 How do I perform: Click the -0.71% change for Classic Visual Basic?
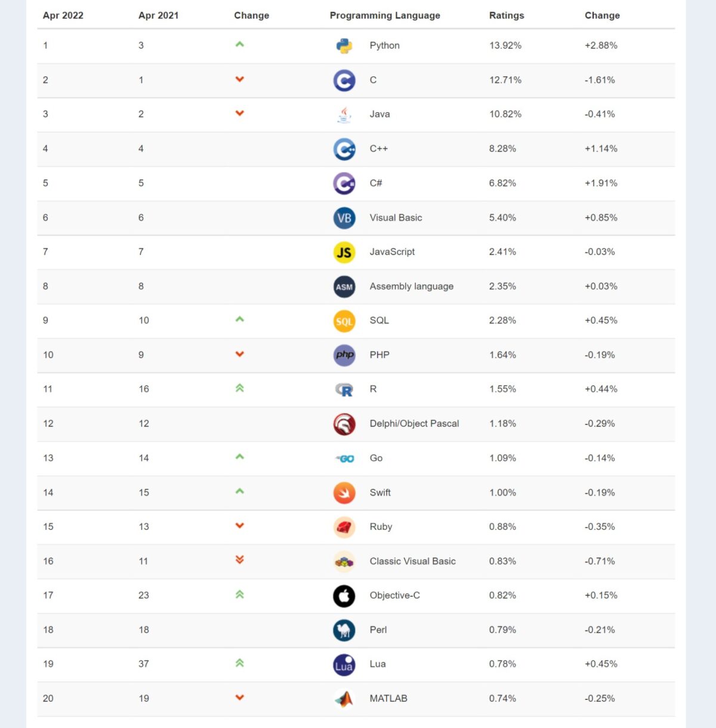point(600,562)
